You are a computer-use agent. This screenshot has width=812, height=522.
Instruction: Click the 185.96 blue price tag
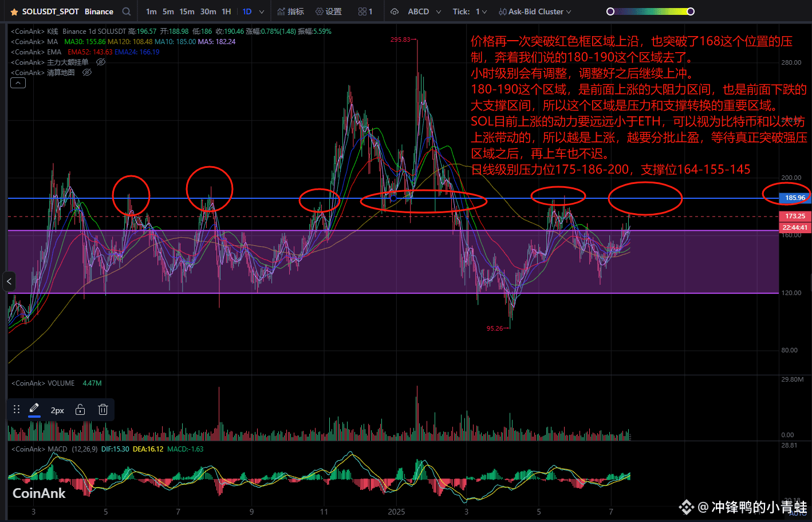click(x=795, y=198)
